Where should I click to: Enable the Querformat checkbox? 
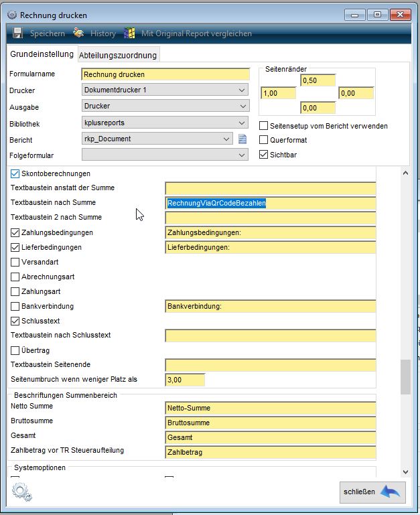[x=264, y=140]
